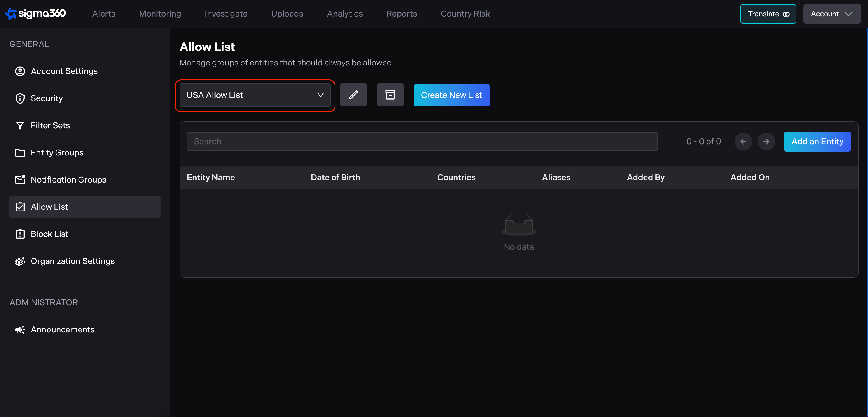Go to the Country Risk tab
This screenshot has width=868, height=417.
click(465, 14)
